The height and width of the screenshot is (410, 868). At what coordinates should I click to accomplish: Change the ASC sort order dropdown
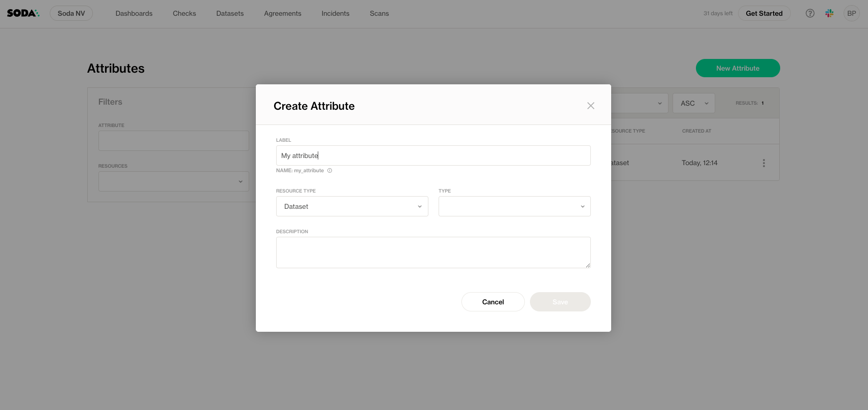pos(693,103)
